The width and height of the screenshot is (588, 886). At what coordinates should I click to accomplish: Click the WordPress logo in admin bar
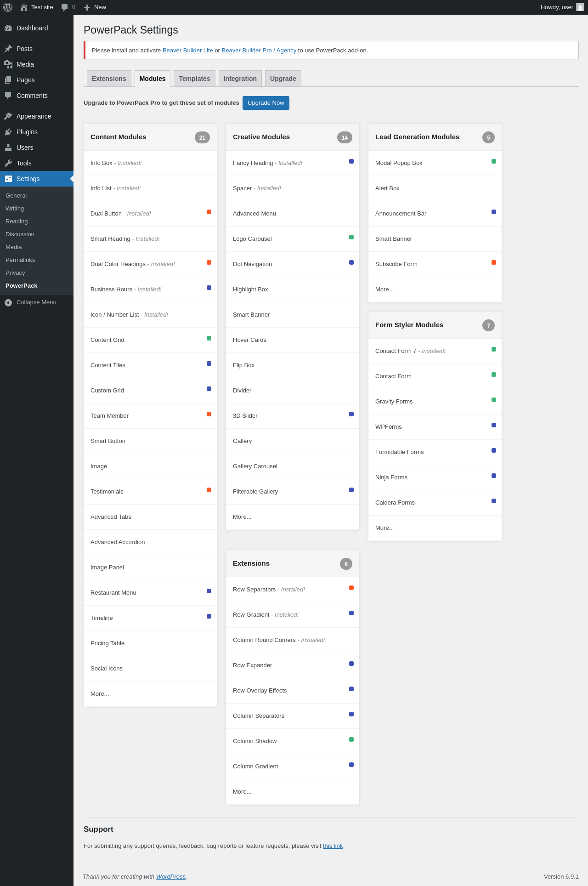click(x=8, y=7)
